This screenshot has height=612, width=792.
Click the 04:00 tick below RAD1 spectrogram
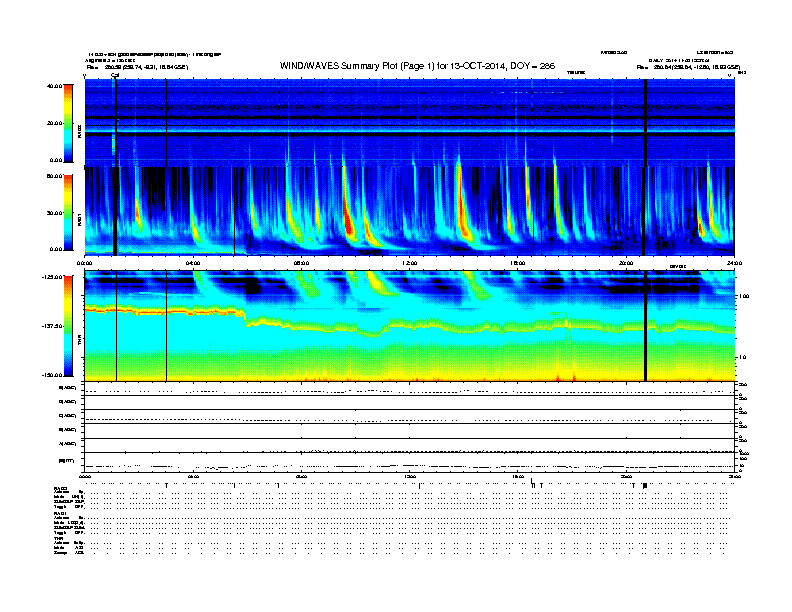coord(193,263)
